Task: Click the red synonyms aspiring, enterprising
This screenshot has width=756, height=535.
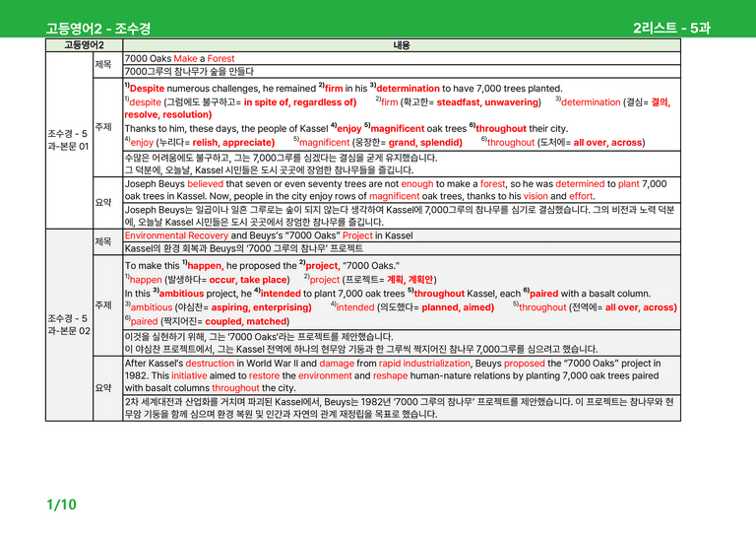Action: [x=261, y=307]
